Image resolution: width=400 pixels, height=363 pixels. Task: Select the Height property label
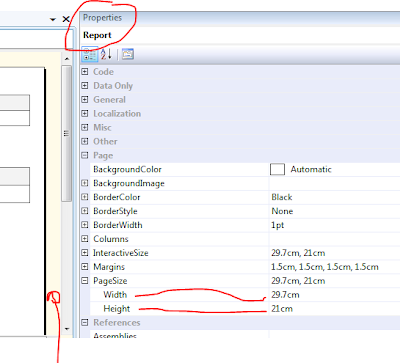117,309
